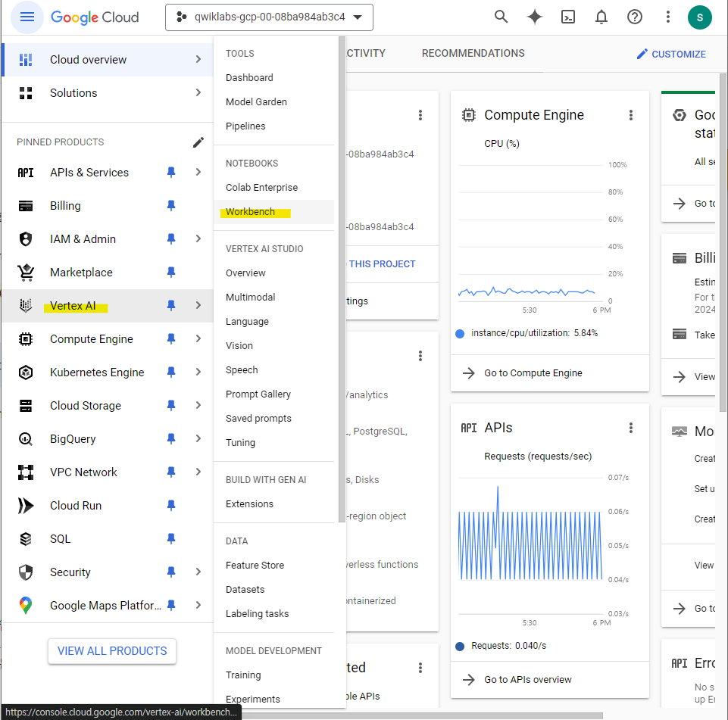Go to Compute Engine link
The width and height of the screenshot is (728, 720).
coord(533,373)
